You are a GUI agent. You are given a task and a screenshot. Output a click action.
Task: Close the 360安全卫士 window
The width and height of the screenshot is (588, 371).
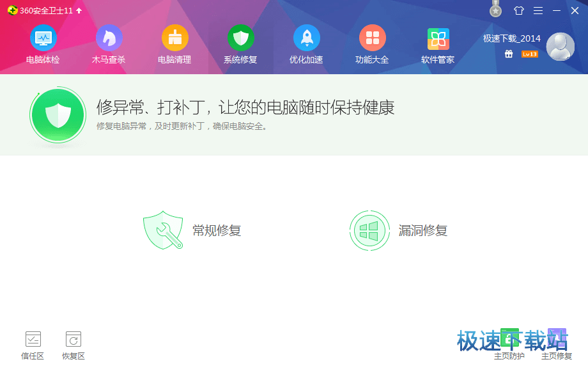tap(575, 10)
